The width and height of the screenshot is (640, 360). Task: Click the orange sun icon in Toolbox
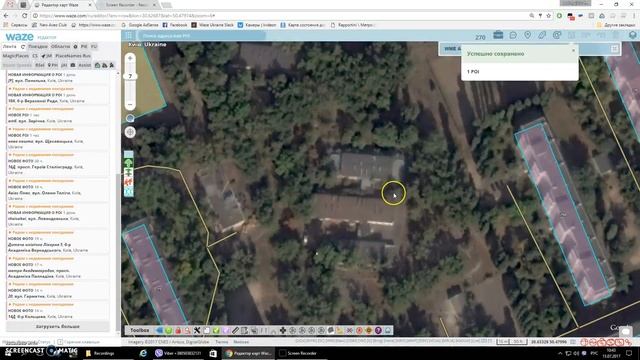369,330
